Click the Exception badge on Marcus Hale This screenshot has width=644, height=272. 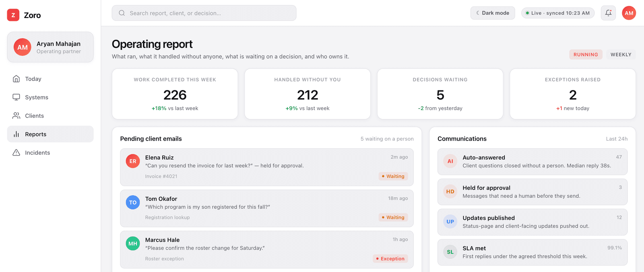390,259
